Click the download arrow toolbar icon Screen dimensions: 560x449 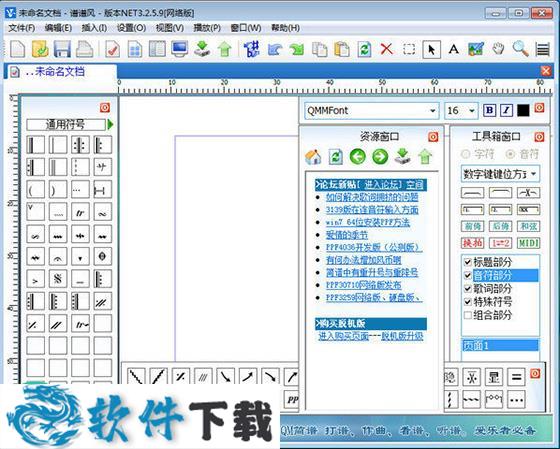point(202,49)
